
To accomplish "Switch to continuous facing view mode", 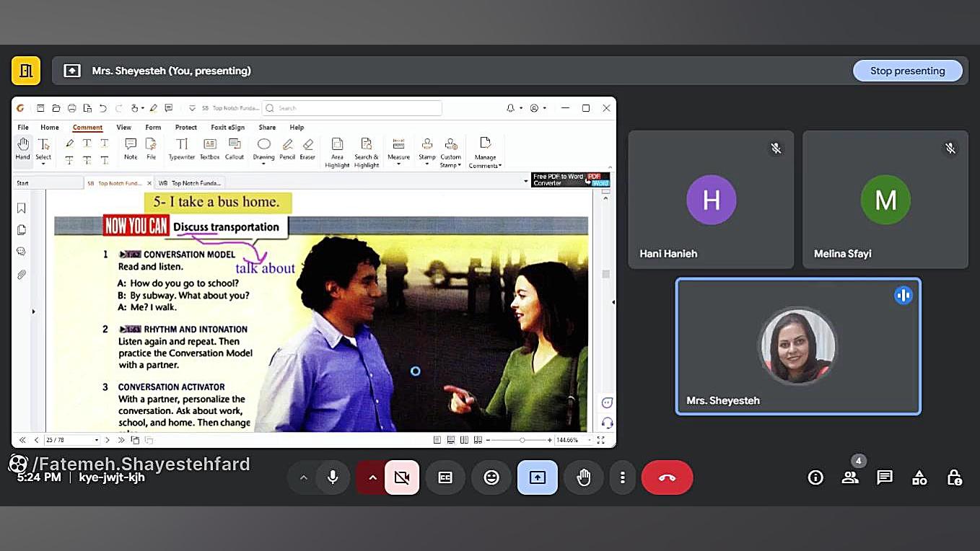I will point(477,440).
